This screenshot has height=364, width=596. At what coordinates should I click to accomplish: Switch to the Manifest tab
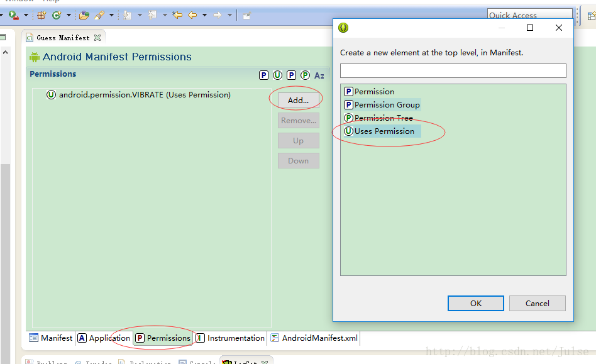click(x=50, y=338)
